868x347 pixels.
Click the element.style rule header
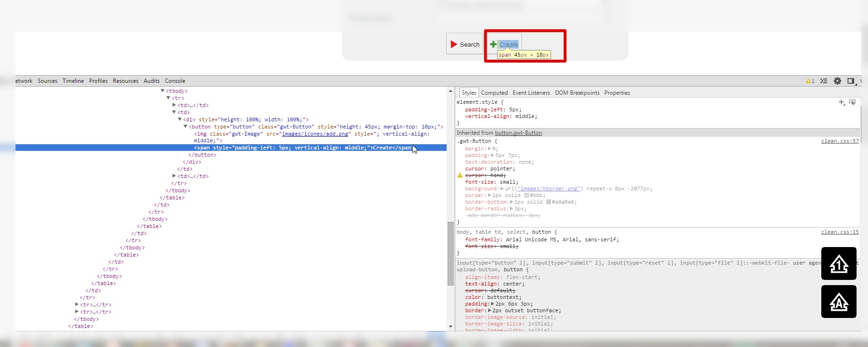pyautogui.click(x=480, y=102)
